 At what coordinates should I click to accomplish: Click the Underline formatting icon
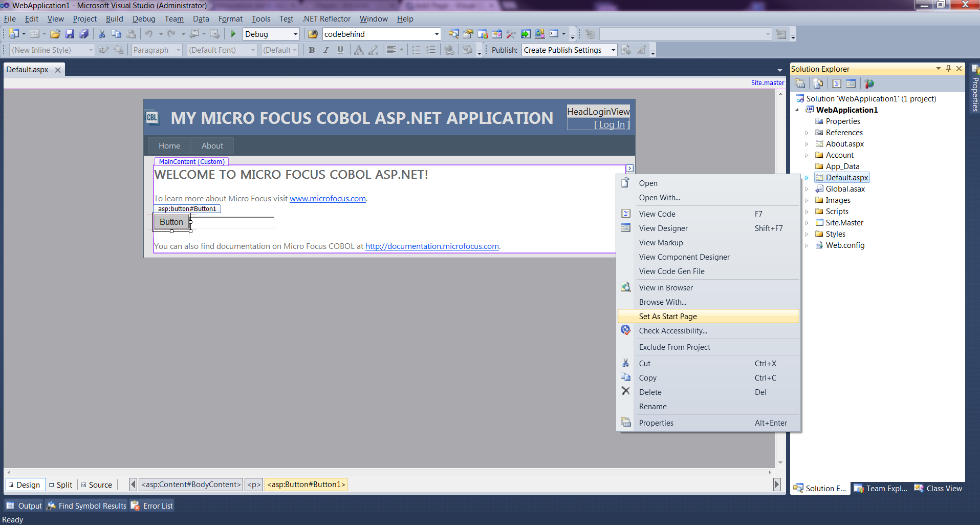coord(340,50)
